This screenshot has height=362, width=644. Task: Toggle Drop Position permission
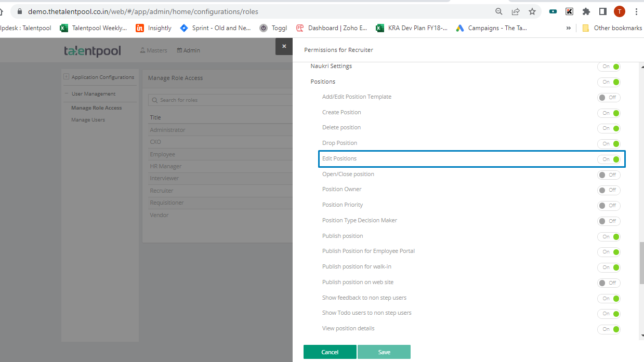click(609, 143)
